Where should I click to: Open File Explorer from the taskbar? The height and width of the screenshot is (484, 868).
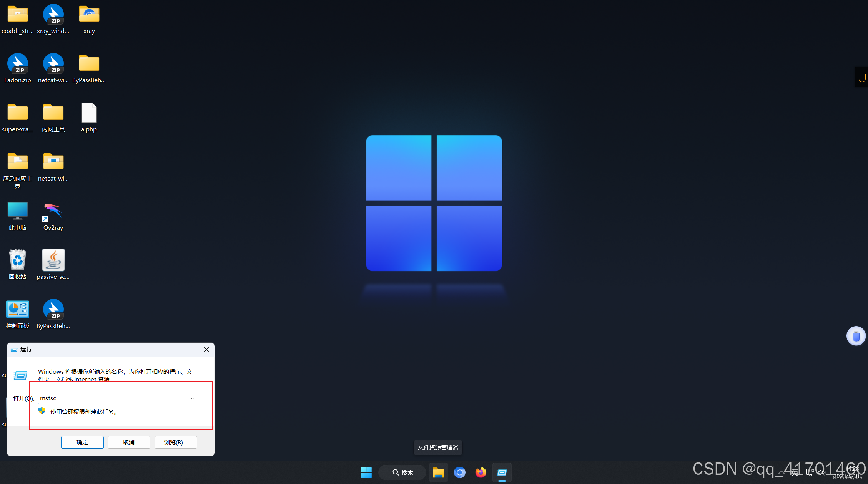pyautogui.click(x=438, y=472)
